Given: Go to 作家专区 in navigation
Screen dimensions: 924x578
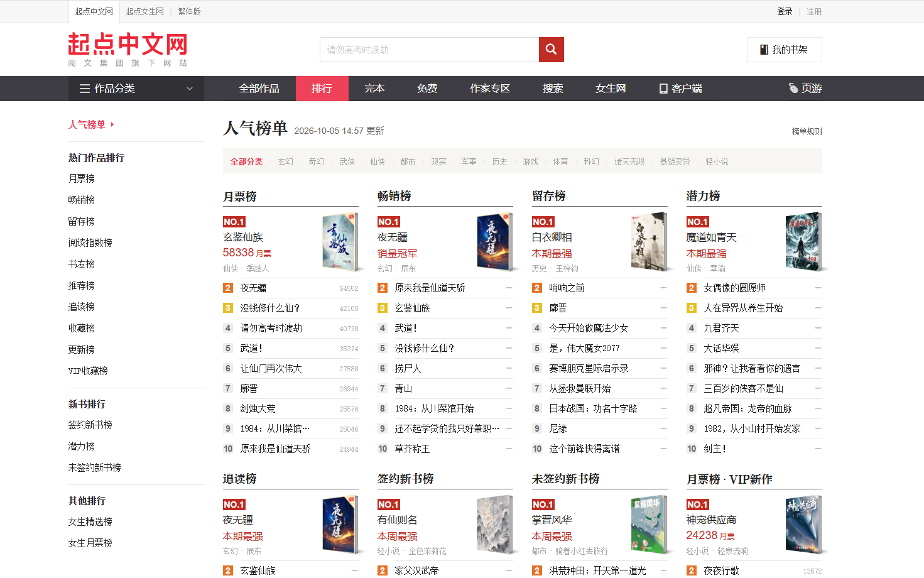Looking at the screenshot, I should (x=490, y=89).
